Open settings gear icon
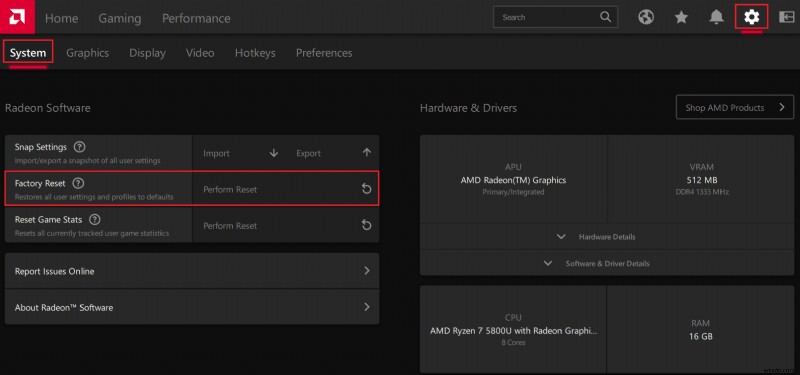 click(751, 17)
